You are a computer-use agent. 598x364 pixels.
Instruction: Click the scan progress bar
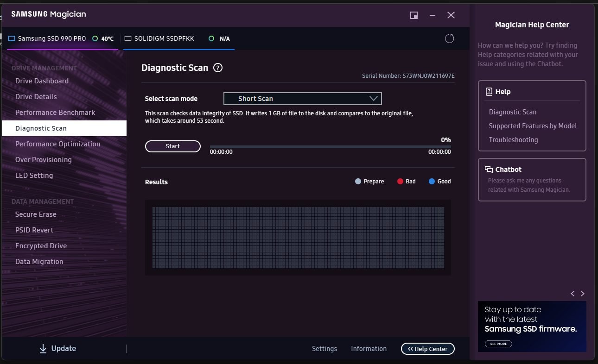coord(330,147)
